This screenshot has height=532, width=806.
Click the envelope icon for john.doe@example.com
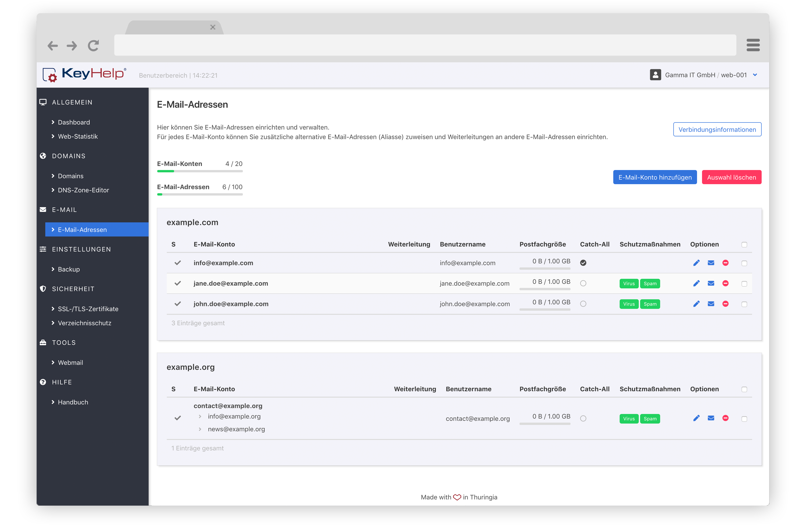[711, 304]
